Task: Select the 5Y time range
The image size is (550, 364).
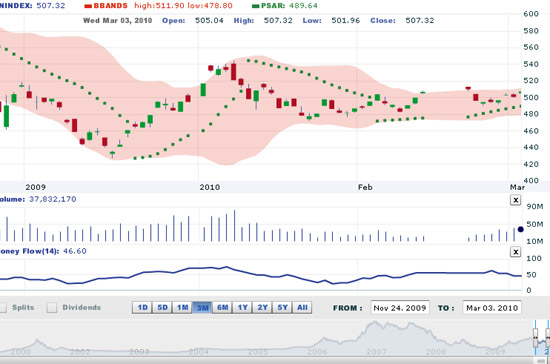Action: click(282, 308)
